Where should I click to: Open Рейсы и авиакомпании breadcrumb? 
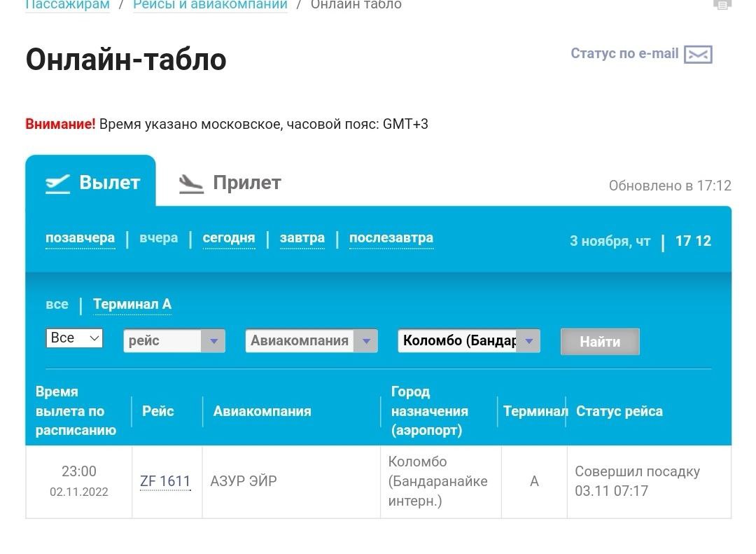(210, 5)
